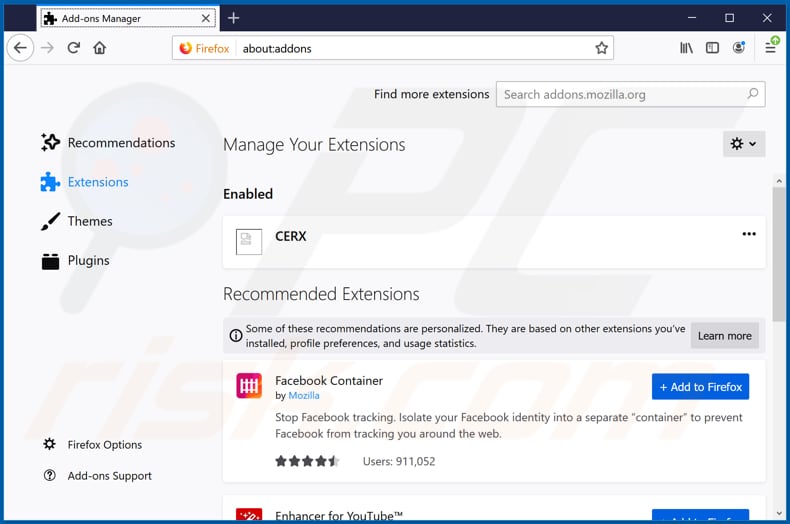790x524 pixels.
Task: Select the Add-ons Manager tab
Action: (128, 19)
